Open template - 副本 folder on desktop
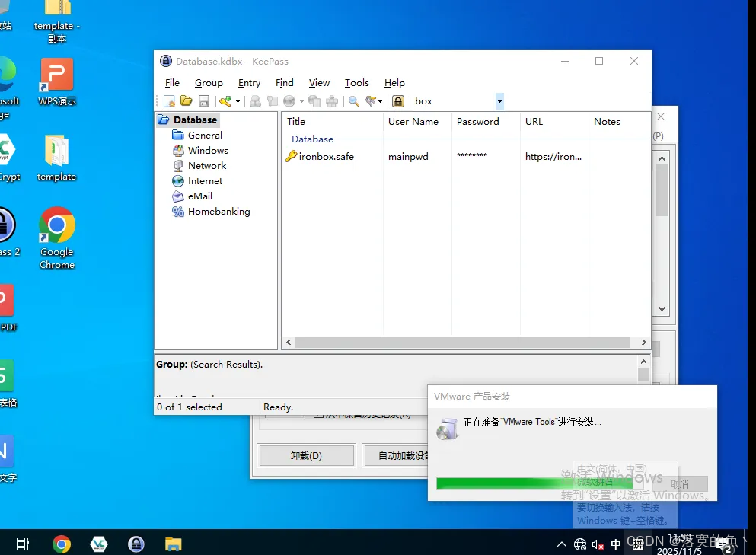 click(x=57, y=22)
